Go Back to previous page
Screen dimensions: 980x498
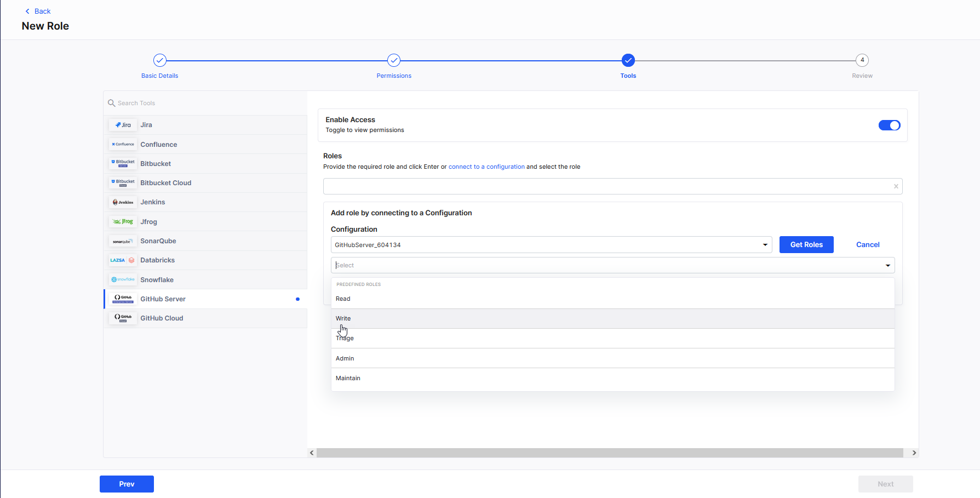coord(38,11)
